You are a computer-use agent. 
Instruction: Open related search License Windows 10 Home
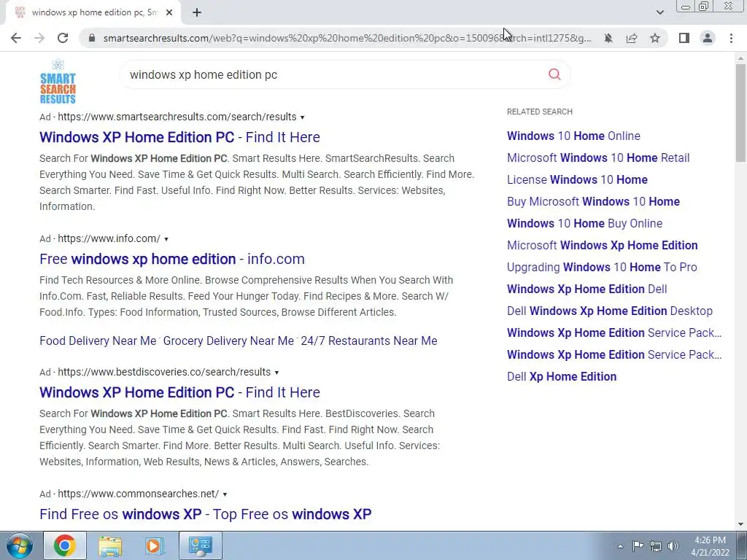[577, 179]
